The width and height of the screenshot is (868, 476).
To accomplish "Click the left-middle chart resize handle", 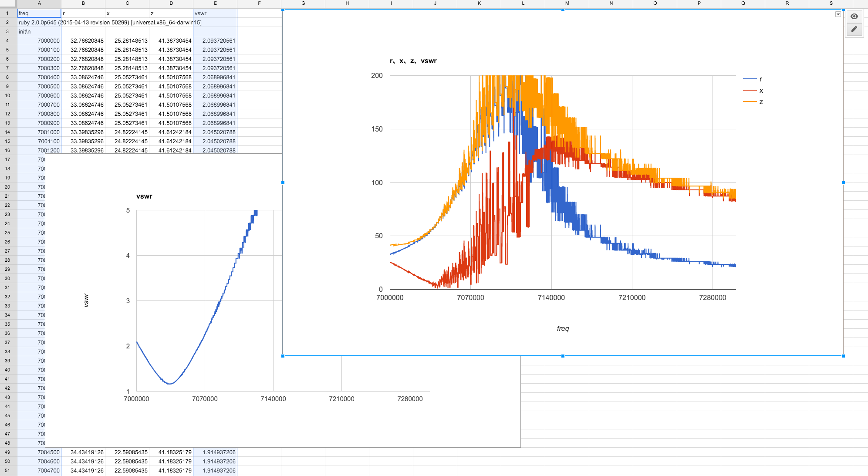I will 283,182.
